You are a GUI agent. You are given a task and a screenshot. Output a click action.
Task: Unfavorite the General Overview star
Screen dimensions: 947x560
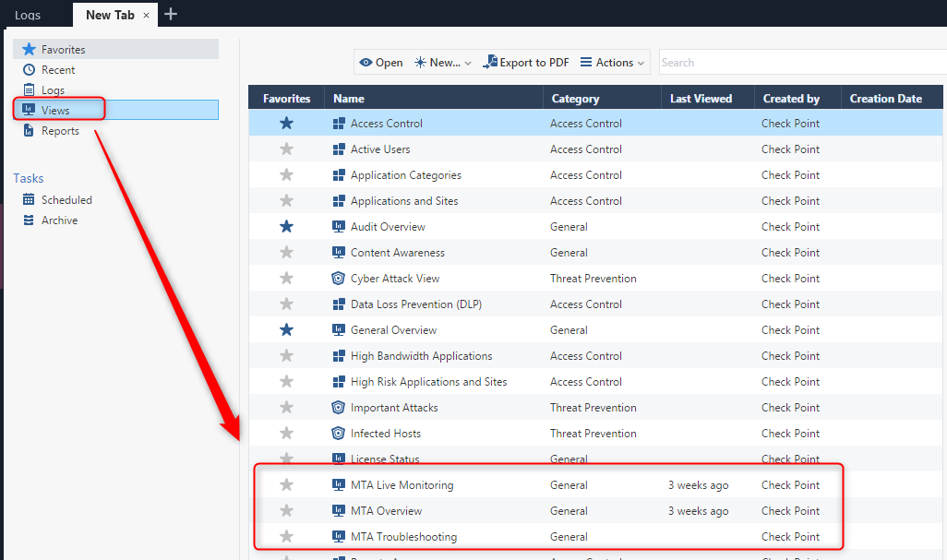[x=286, y=330]
